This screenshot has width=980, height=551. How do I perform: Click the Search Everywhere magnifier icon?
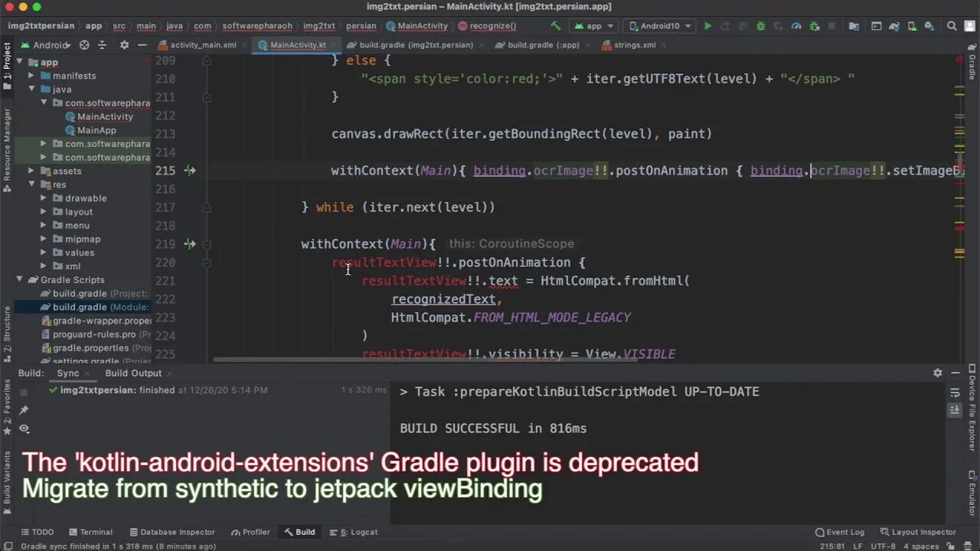[x=952, y=26]
